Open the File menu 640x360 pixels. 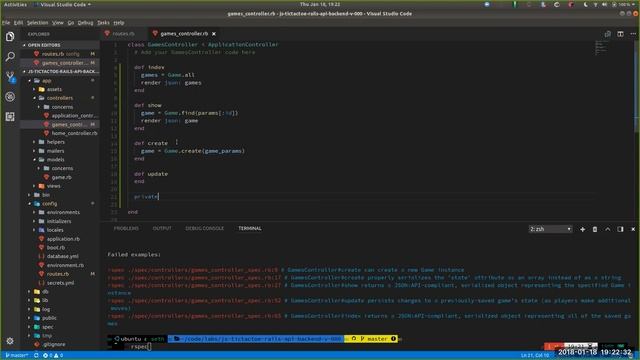[x=6, y=23]
